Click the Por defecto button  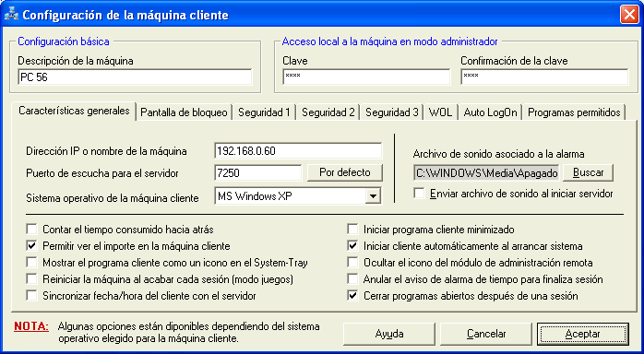[x=345, y=172]
